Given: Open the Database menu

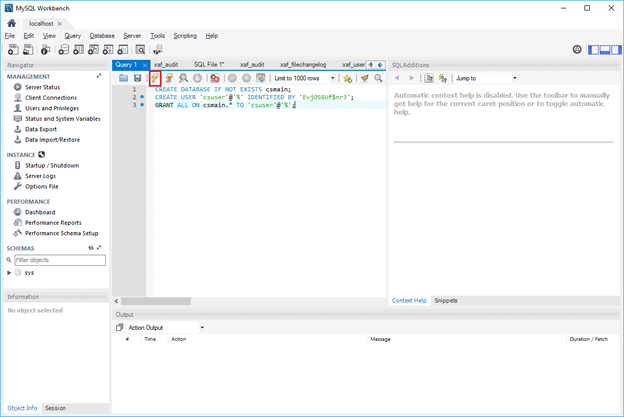Looking at the screenshot, I should (102, 35).
